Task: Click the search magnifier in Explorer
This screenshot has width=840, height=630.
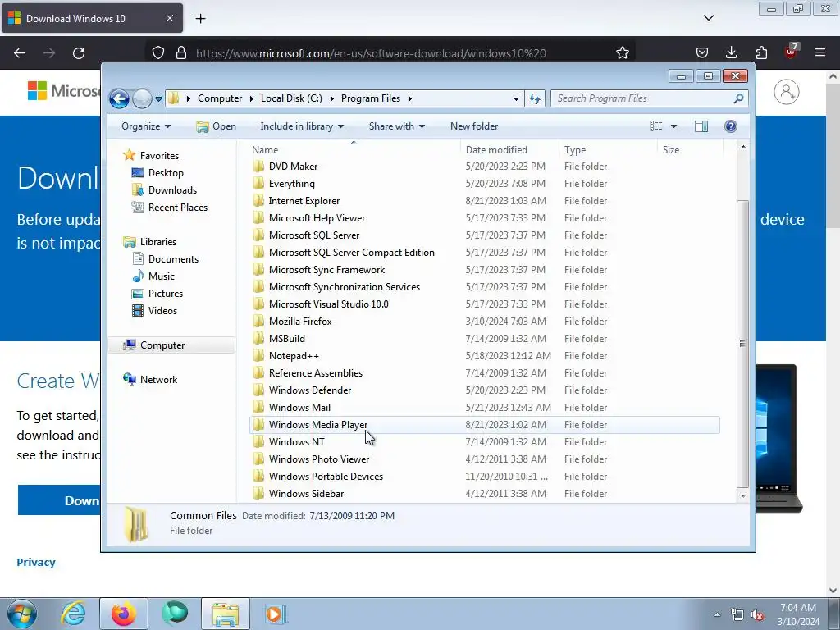Action: [x=738, y=98]
